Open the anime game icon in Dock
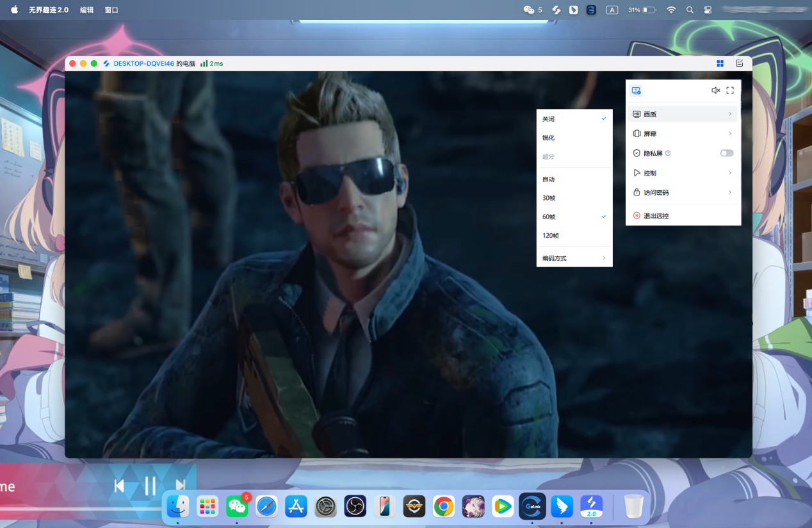This screenshot has width=812, height=528. (x=474, y=506)
